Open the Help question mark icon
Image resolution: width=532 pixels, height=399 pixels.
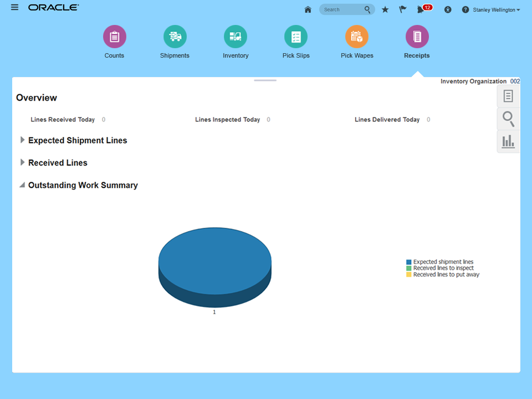[465, 10]
